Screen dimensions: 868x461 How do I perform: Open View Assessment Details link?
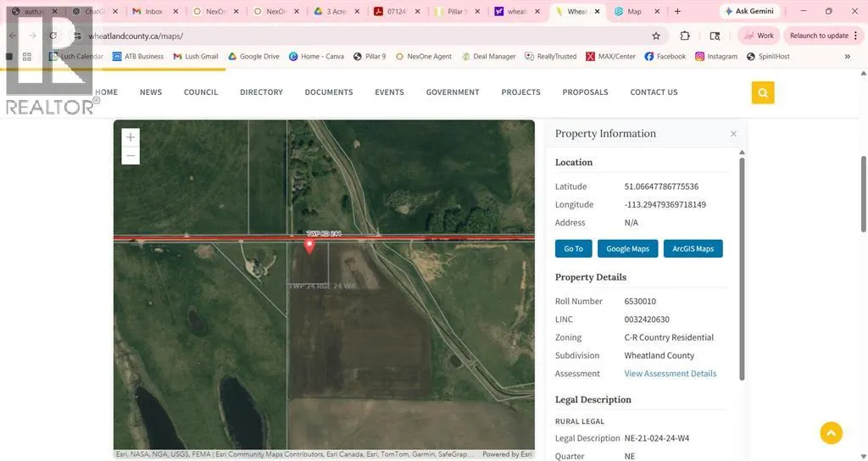670,374
